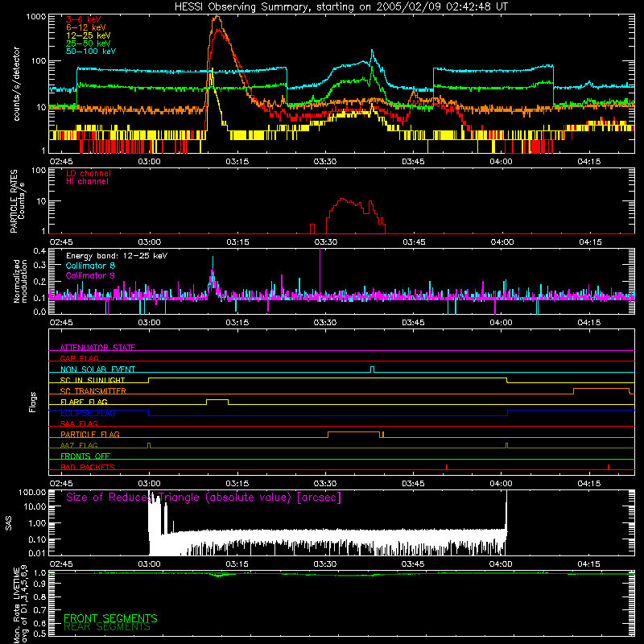Click the 'PARTICLE FLAG' label
The image size is (644, 644).
pyautogui.click(x=90, y=434)
